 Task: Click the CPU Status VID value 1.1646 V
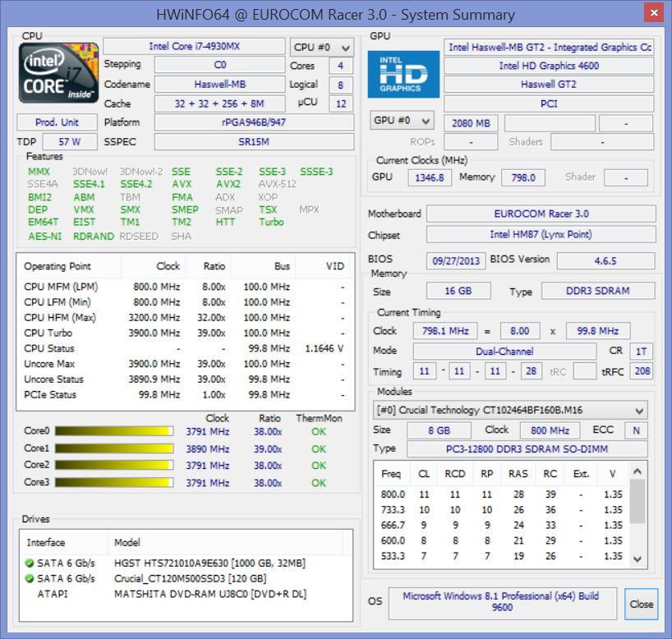pyautogui.click(x=324, y=348)
